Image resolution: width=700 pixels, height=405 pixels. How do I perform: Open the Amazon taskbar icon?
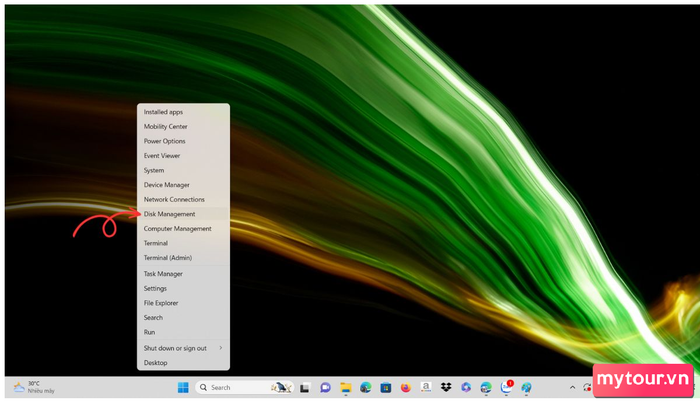(x=425, y=387)
